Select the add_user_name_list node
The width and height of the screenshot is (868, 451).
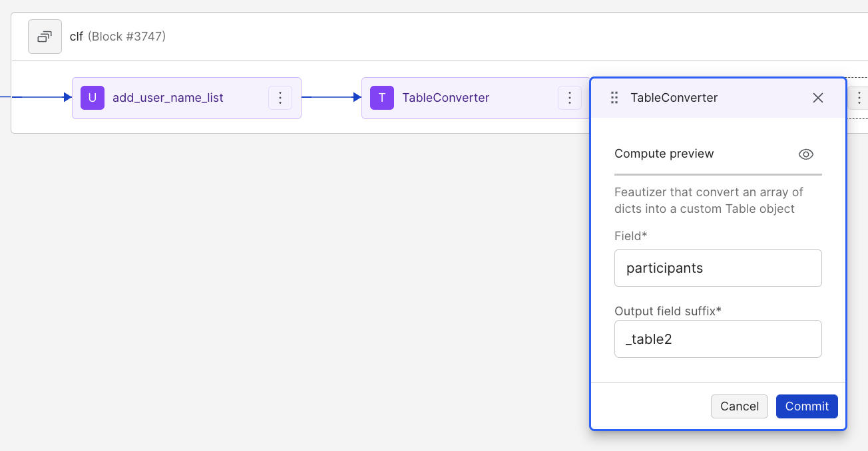pos(186,98)
